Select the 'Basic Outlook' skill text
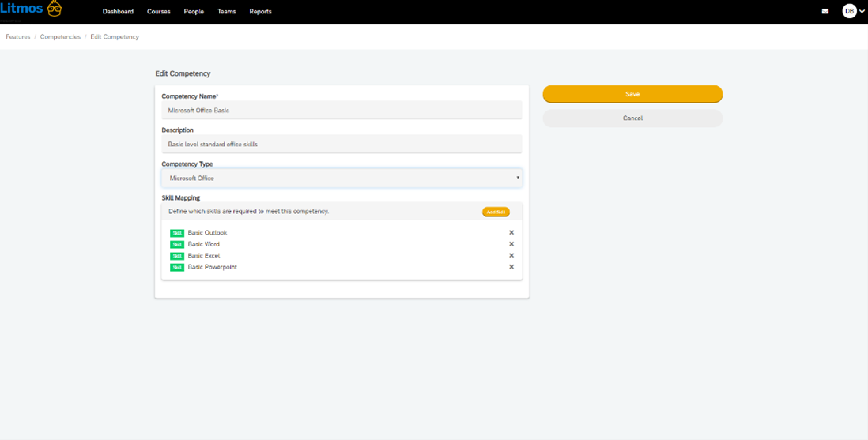The height and width of the screenshot is (440, 868). (x=207, y=233)
